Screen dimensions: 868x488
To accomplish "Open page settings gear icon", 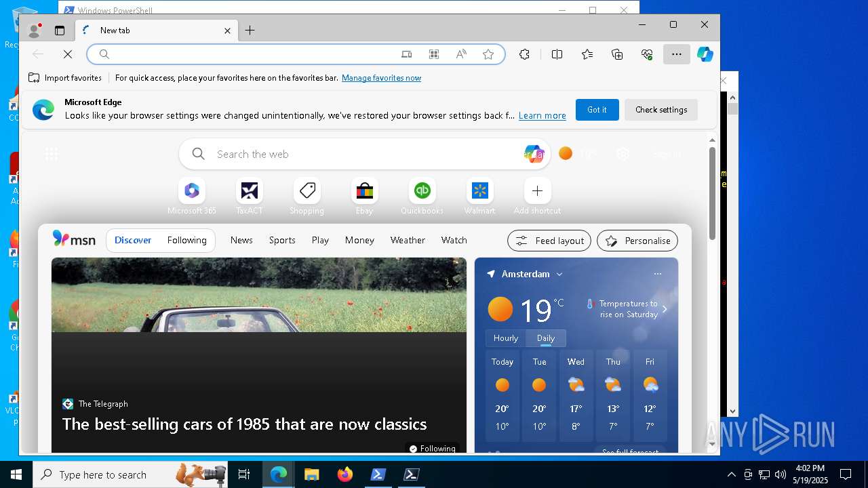I will (x=623, y=154).
